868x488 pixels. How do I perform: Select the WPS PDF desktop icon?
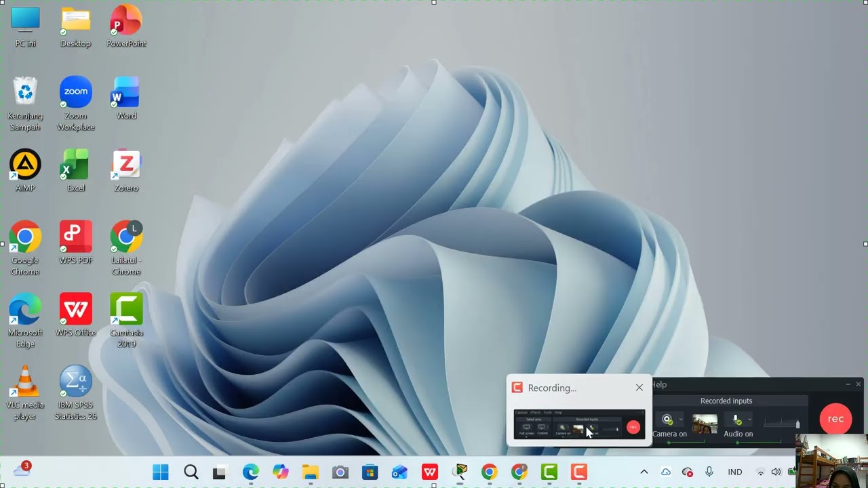(75, 243)
